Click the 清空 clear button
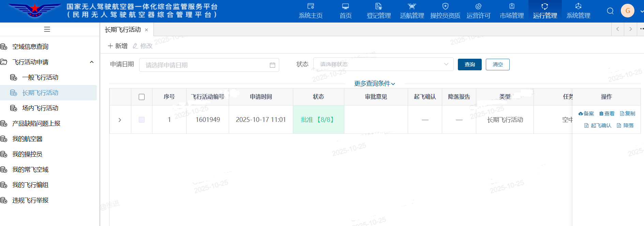 (497, 65)
